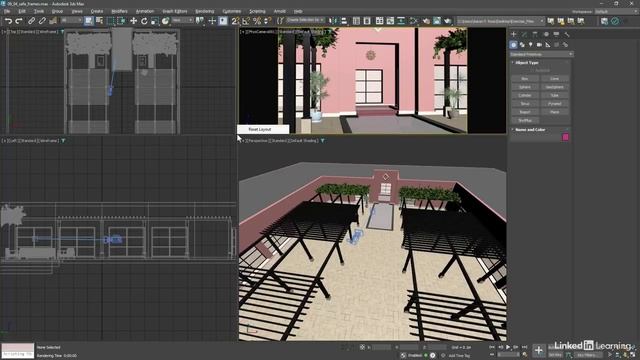Choose Rectangular Selection Region icon
Screen dimensions: 640x360
tap(111, 21)
